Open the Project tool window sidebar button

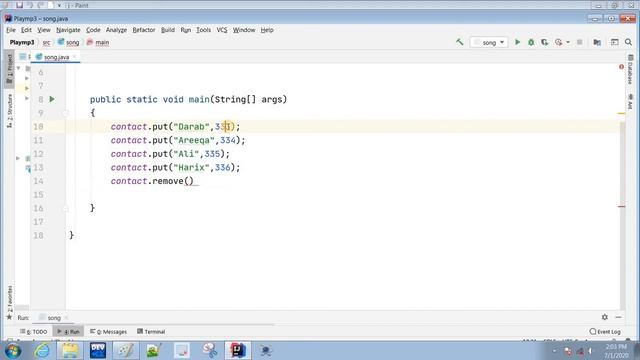9,69
